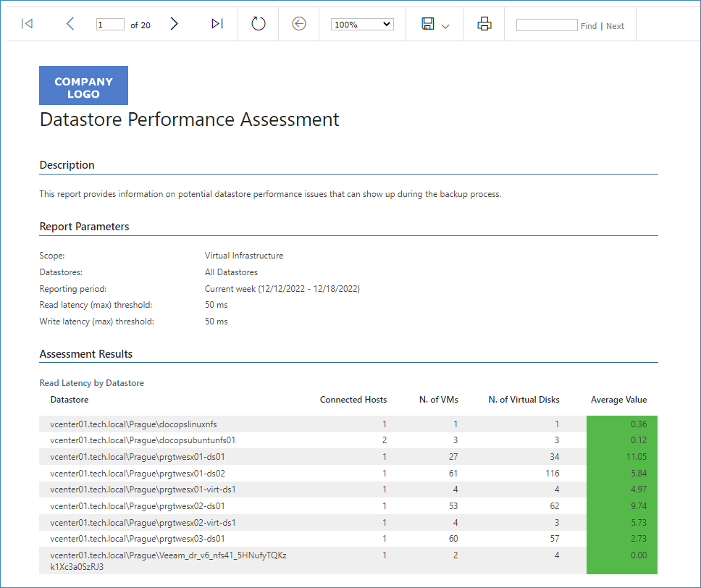
Task: Print the report using printer icon
Action: (484, 24)
